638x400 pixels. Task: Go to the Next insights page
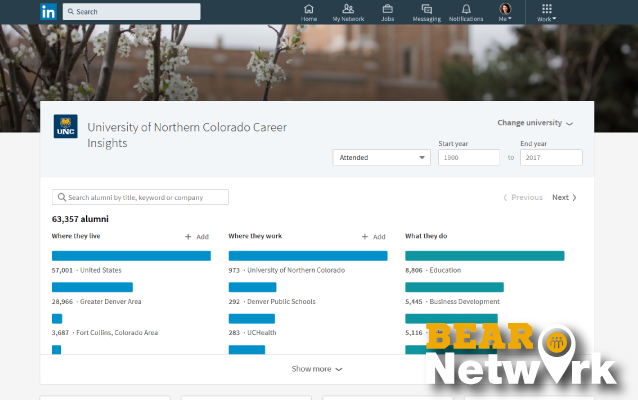pyautogui.click(x=564, y=198)
